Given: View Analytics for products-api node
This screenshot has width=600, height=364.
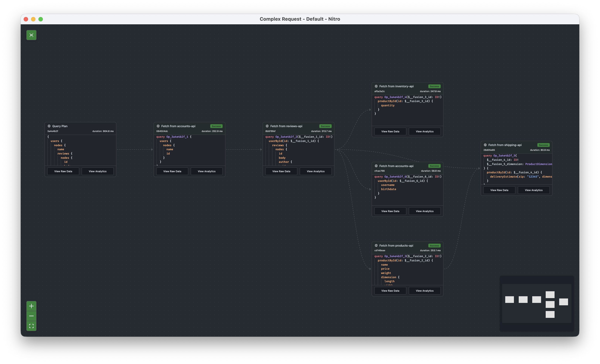Looking at the screenshot, I should tap(425, 291).
